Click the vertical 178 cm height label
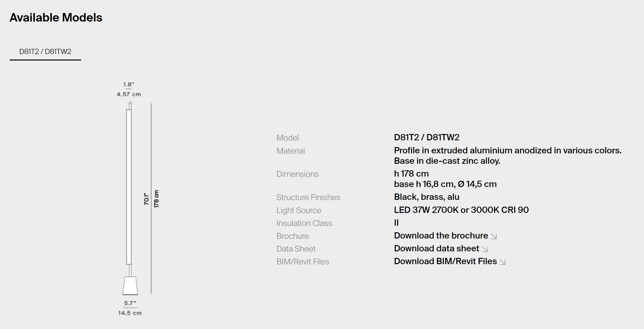 click(x=156, y=199)
